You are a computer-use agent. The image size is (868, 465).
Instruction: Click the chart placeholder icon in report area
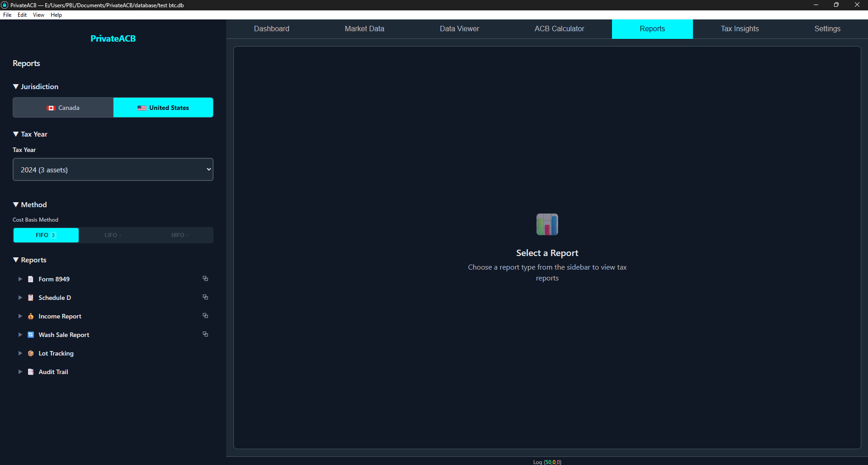point(547,224)
